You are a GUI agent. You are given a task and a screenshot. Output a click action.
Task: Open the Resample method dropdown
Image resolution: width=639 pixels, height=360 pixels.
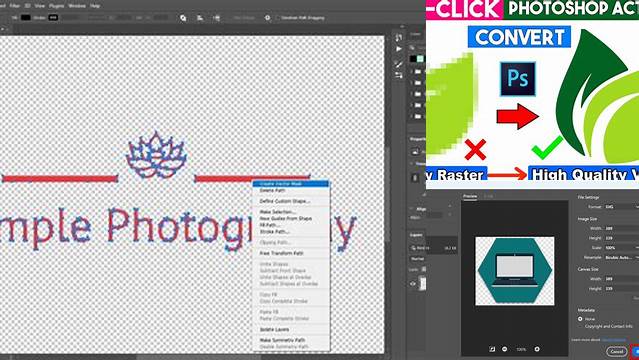point(621,257)
